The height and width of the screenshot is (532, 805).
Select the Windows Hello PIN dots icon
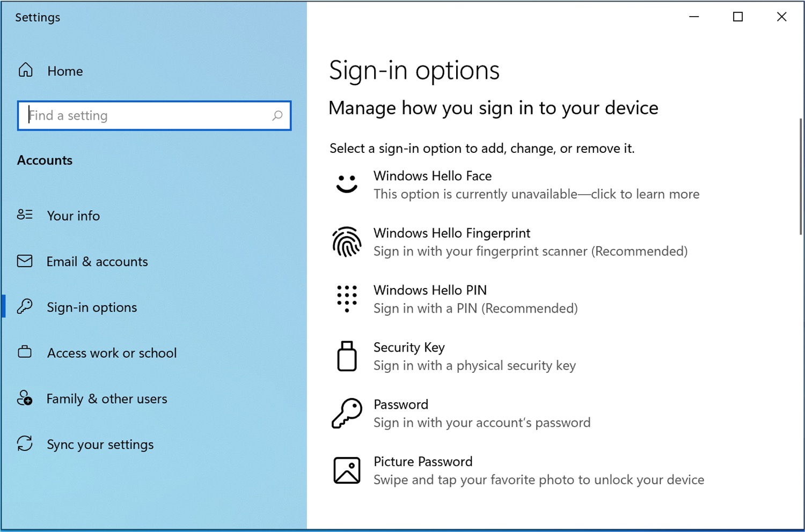coord(346,299)
